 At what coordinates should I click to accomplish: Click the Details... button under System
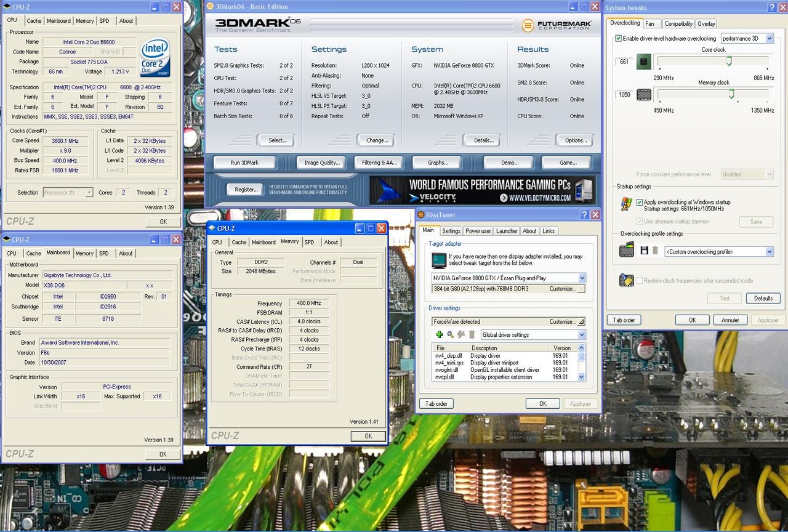pos(484,140)
